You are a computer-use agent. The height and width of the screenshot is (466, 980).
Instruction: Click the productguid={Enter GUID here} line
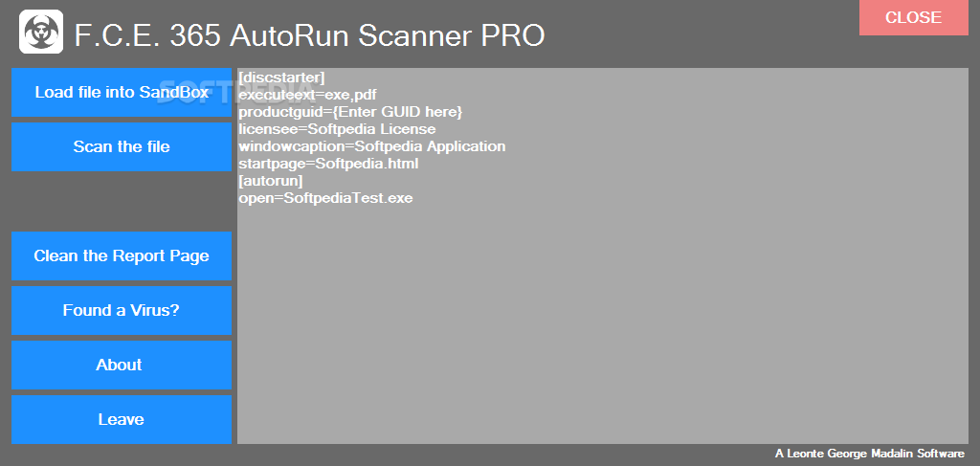[350, 113]
